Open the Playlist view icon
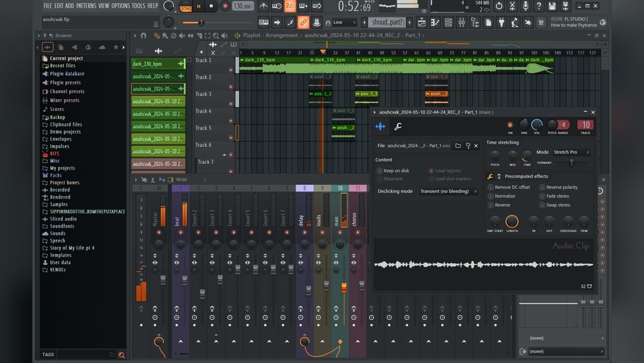Screen dimensions: 644x363 tap(422, 23)
